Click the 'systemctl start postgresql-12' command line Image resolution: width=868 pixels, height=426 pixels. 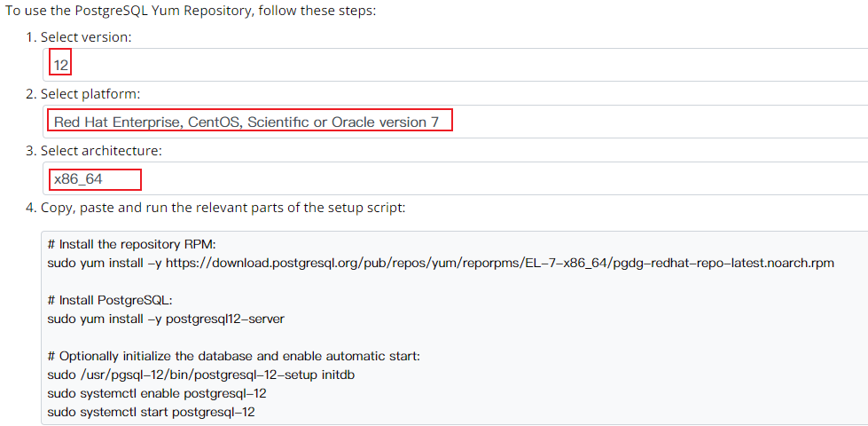(152, 412)
